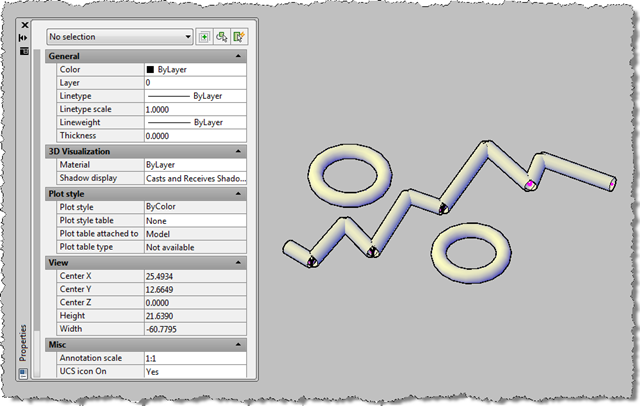Click the Select Objects icon
The height and width of the screenshot is (406, 640).
coord(221,36)
